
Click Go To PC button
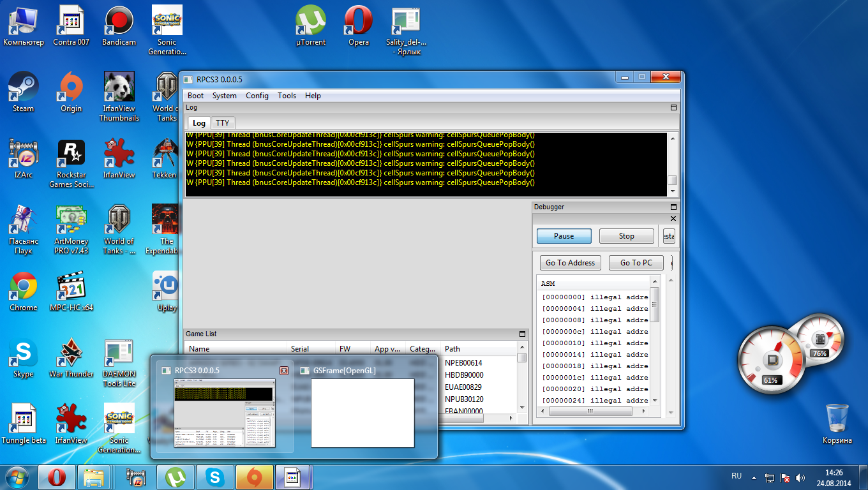tap(636, 263)
